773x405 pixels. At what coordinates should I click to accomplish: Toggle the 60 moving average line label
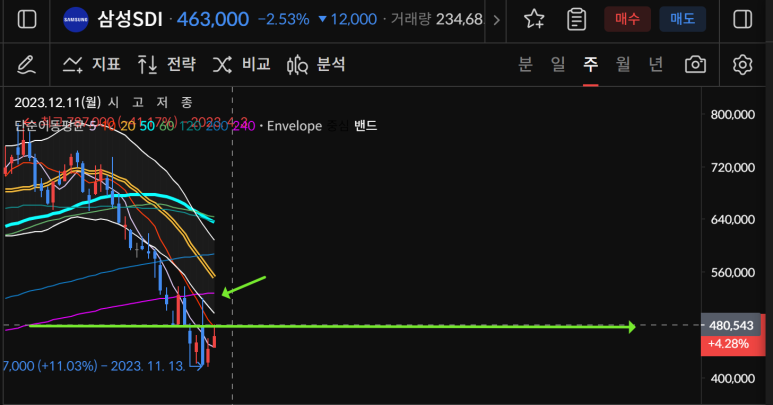pyautogui.click(x=167, y=126)
